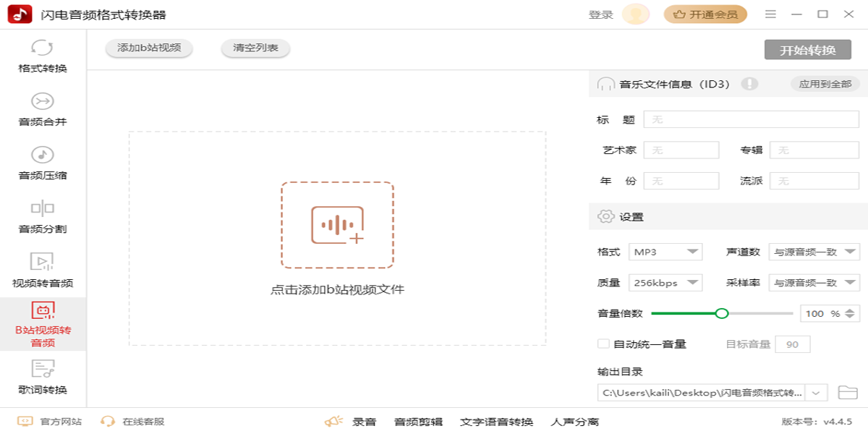Image resolution: width=868 pixels, height=434 pixels.
Task: Open the 采样率 dropdown
Action: tap(814, 283)
